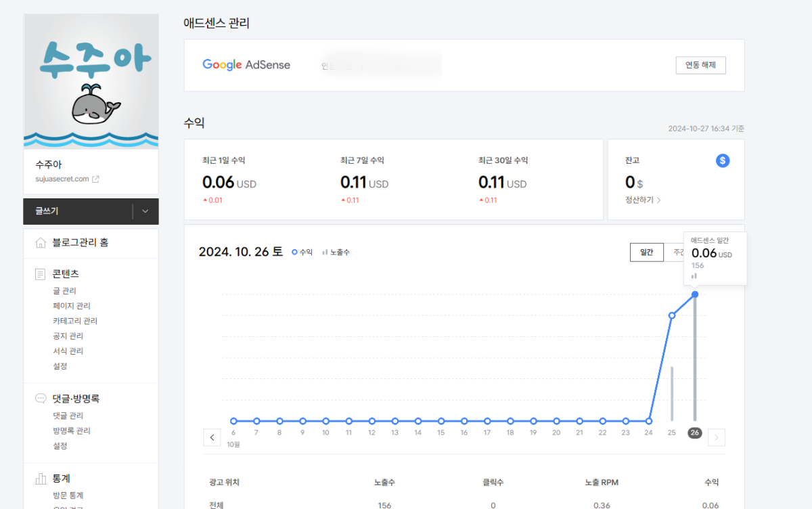Select the chart point for day 15
The image size is (812, 509).
click(x=441, y=420)
